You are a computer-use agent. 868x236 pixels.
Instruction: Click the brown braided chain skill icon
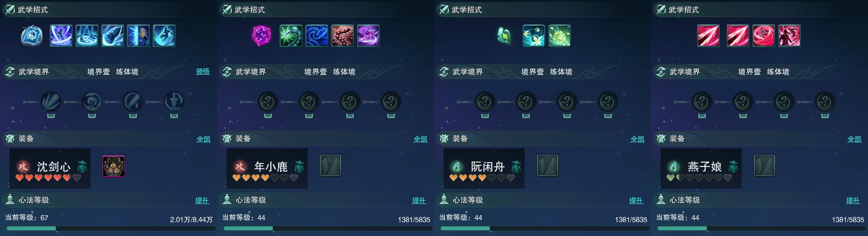pyautogui.click(x=342, y=36)
